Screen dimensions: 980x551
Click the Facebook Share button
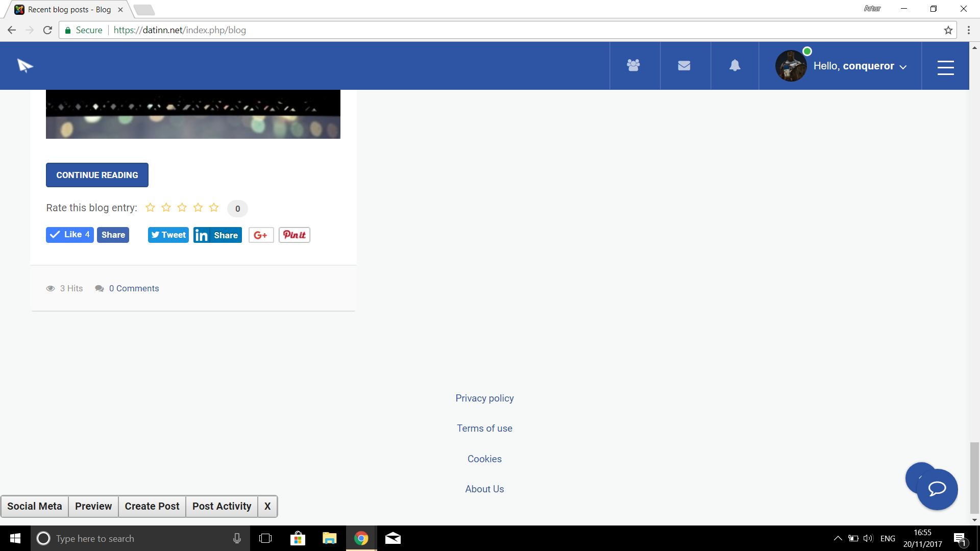pos(113,235)
